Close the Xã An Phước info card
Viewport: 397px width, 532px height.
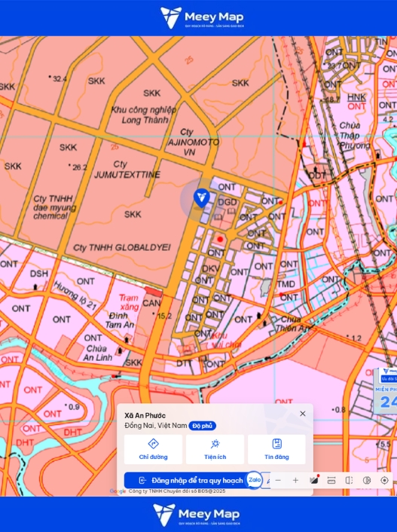(303, 414)
